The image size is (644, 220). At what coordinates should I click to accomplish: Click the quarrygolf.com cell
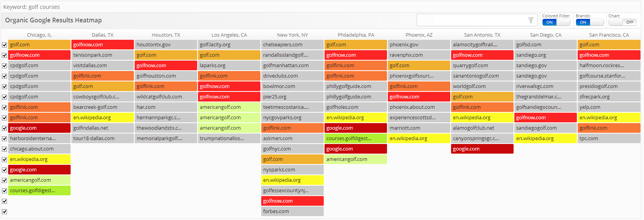pos(482,66)
